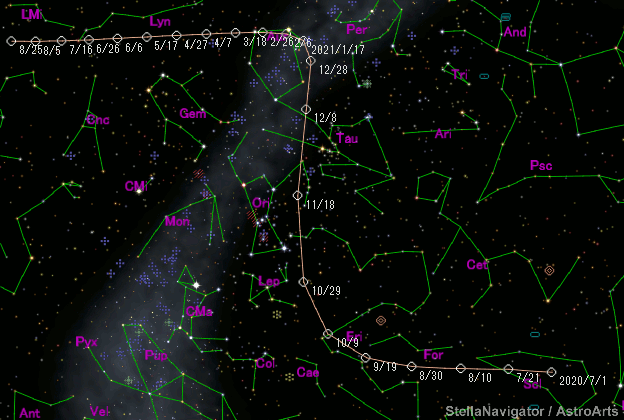Click the 8/30 marker near Fornax

point(412,366)
